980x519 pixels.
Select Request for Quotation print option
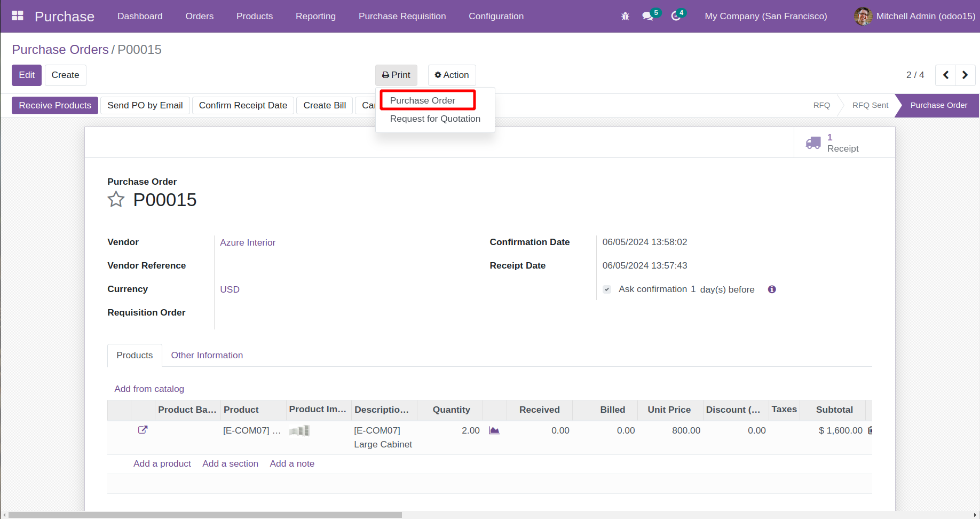(x=435, y=119)
